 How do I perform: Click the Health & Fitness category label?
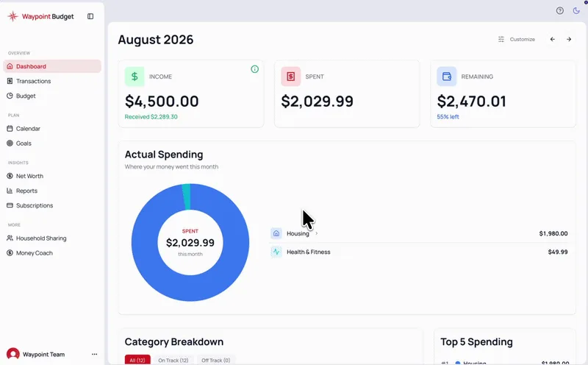(309, 252)
